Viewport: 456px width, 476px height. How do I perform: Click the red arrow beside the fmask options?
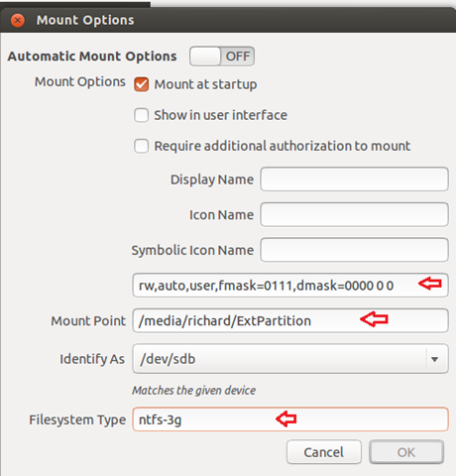tap(430, 284)
